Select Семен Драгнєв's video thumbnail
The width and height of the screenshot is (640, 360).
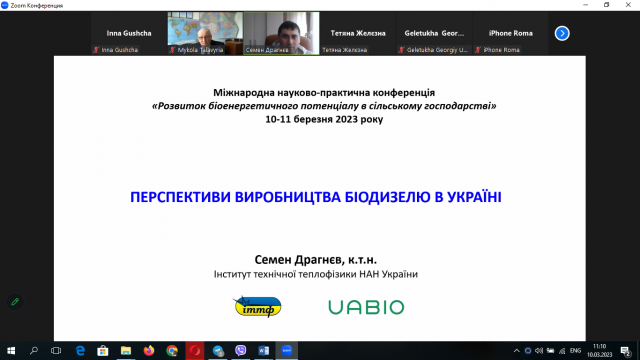pyautogui.click(x=282, y=33)
